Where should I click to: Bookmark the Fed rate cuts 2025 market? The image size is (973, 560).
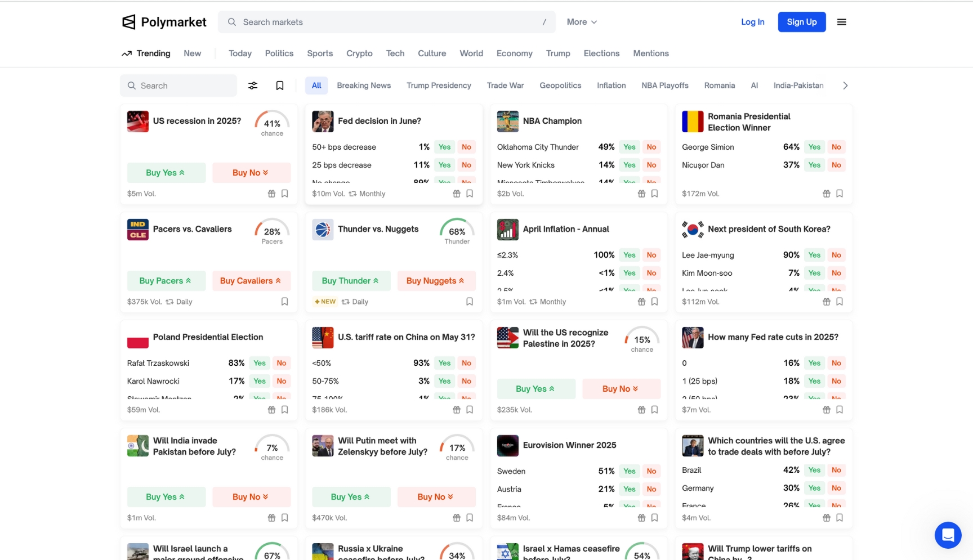click(840, 410)
